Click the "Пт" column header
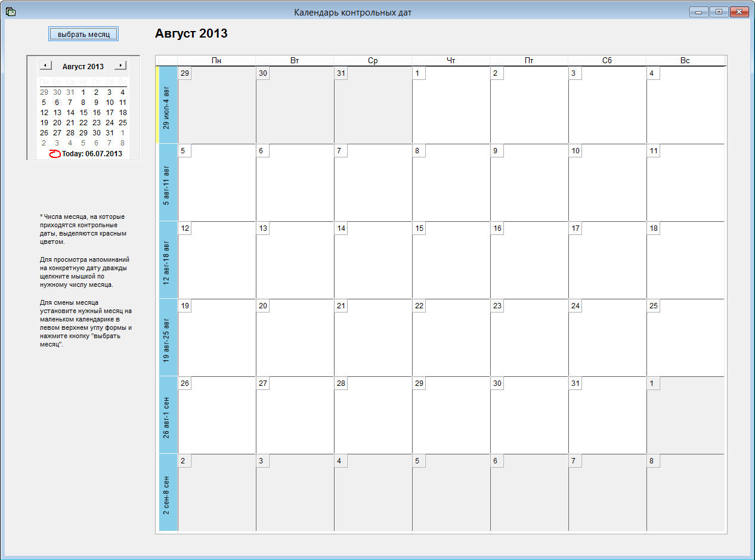 (x=529, y=61)
